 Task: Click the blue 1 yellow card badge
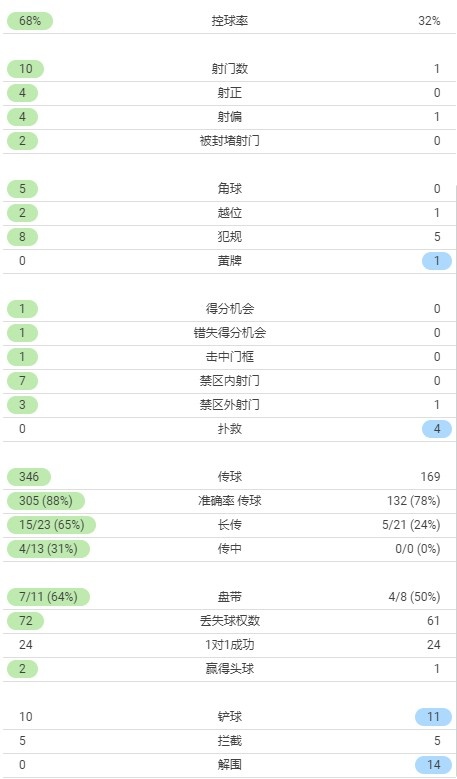[x=437, y=261]
